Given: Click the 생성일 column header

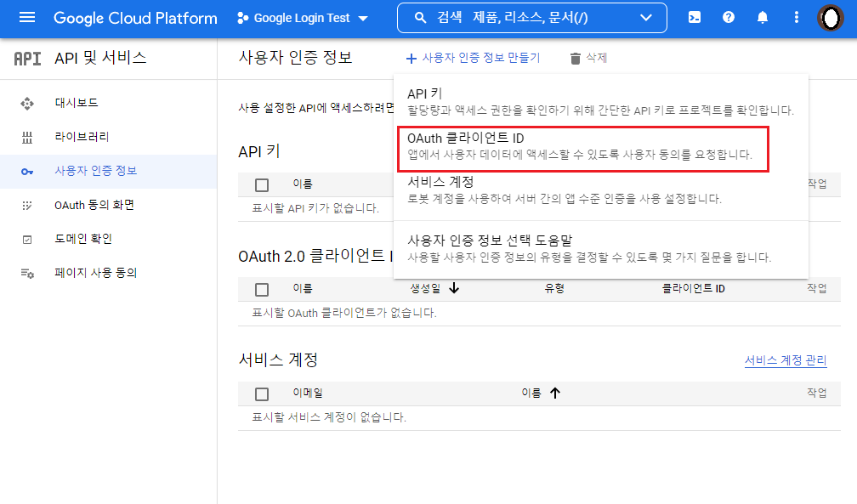Looking at the screenshot, I should click(x=425, y=288).
